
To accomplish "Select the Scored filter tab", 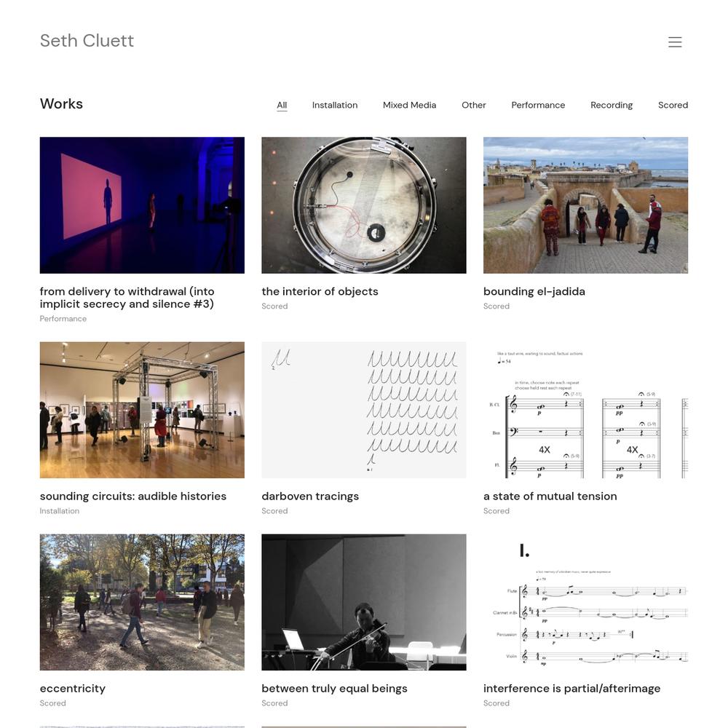I will [x=673, y=105].
